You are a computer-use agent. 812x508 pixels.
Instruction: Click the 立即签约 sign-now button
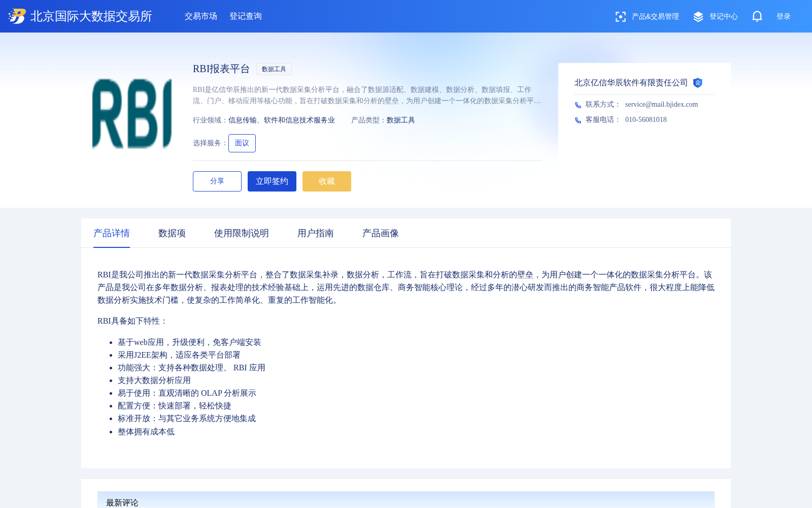click(x=272, y=181)
